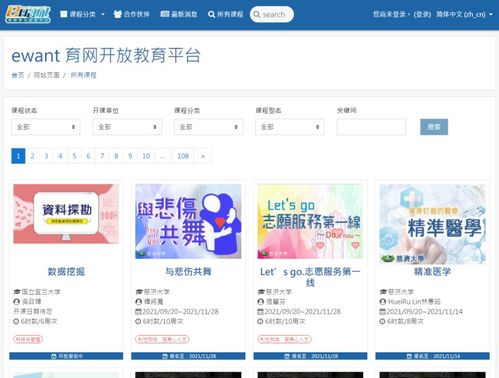
Task: Click HueiRu Lin instructor name
Action: pos(414,302)
